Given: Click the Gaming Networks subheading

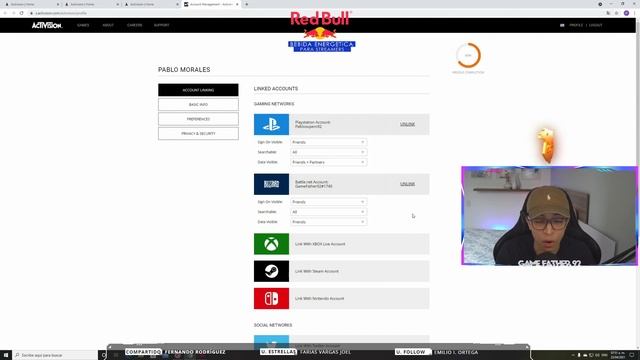Looking at the screenshot, I should point(274,104).
